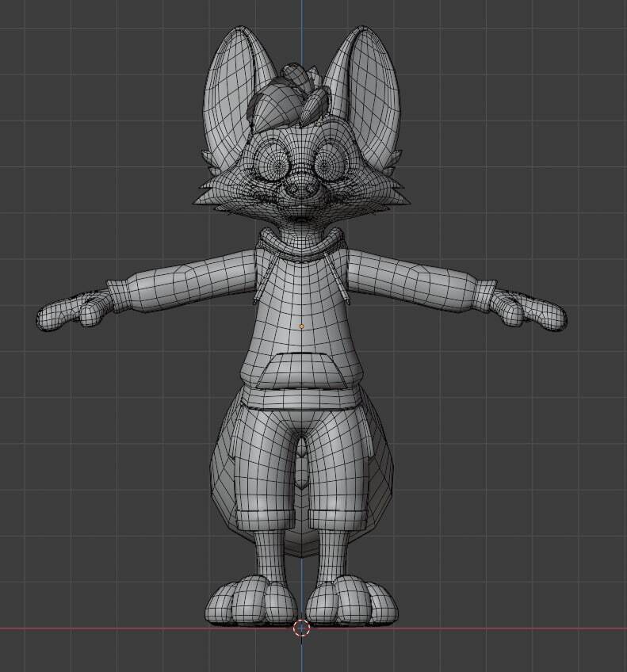
Task: Click the mitten hand at the right edge of the view
Action: [528, 309]
